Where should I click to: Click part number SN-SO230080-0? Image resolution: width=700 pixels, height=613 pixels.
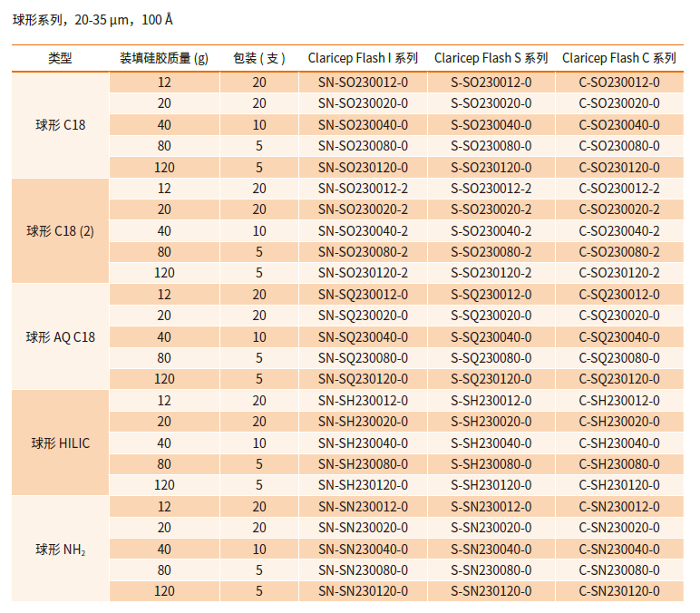(x=363, y=146)
